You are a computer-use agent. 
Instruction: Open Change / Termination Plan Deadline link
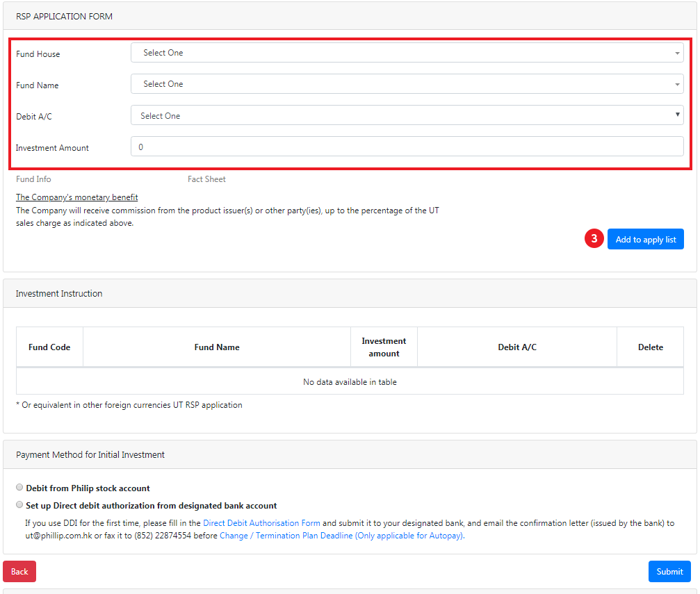tap(341, 536)
